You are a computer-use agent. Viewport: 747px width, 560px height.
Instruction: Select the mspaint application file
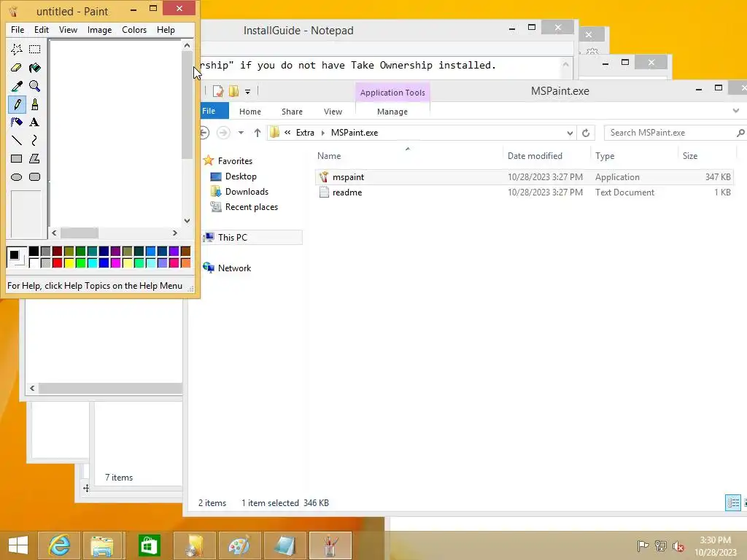pos(524,176)
